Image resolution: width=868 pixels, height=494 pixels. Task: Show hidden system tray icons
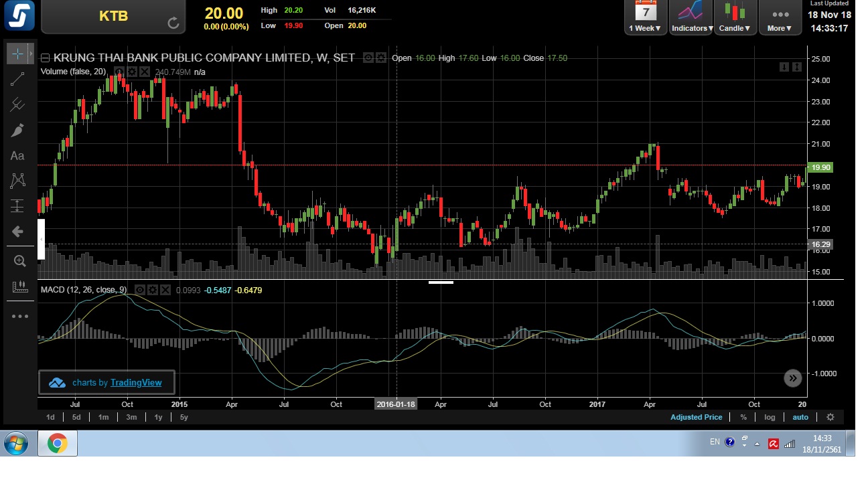757,443
